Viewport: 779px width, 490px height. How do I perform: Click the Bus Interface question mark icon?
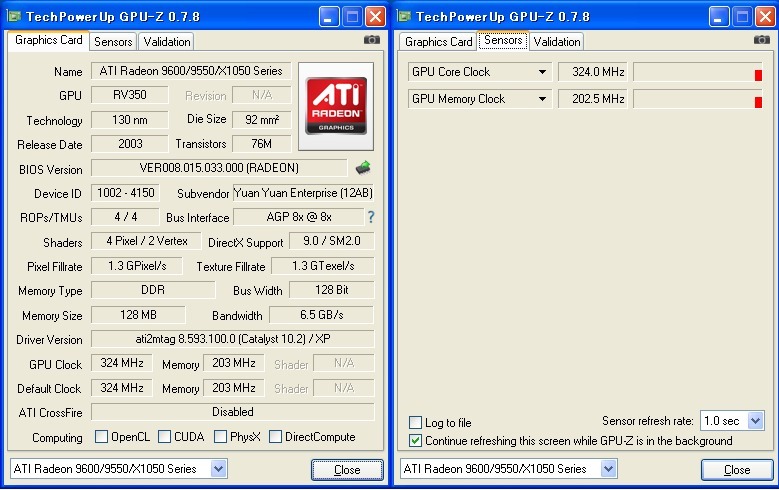click(x=371, y=217)
